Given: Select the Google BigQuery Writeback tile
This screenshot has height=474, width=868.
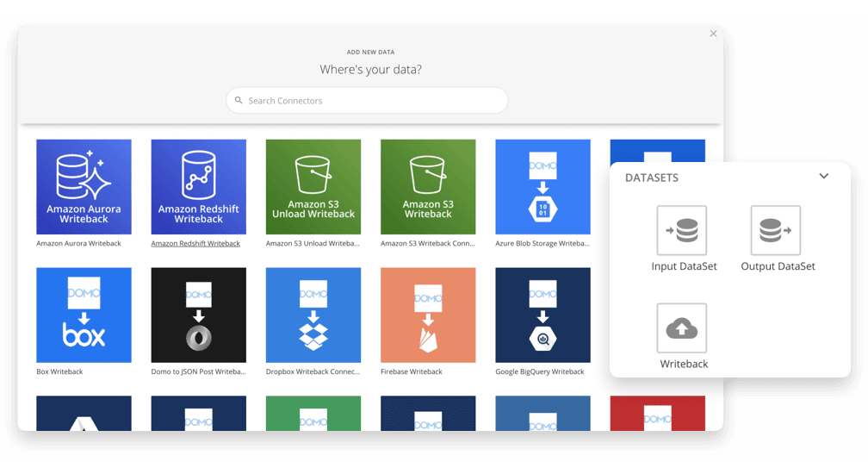Looking at the screenshot, I should pos(542,315).
